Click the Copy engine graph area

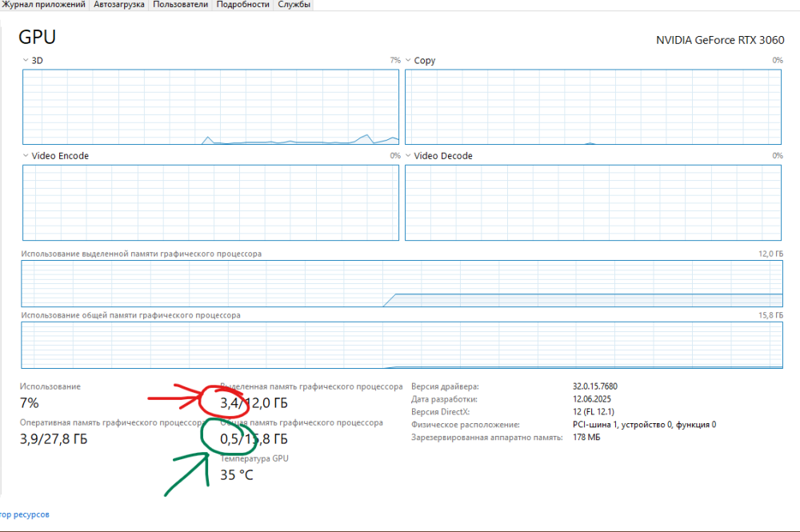(x=593, y=106)
